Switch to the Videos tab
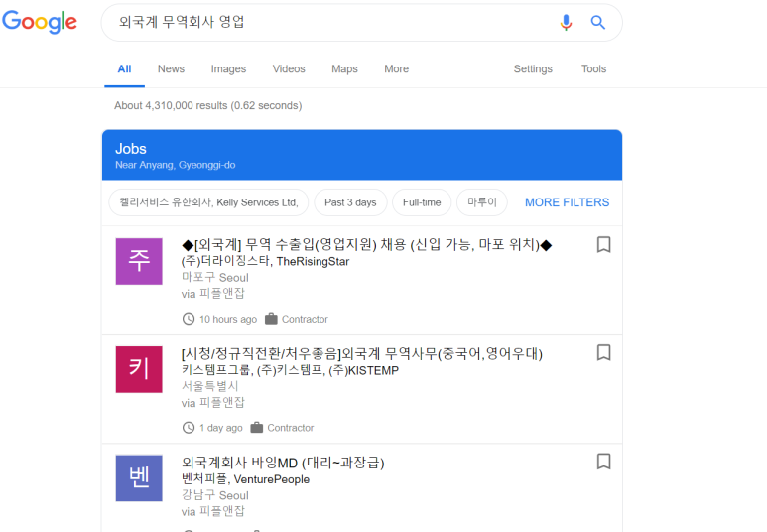Screen dimensions: 767x532 (289, 69)
